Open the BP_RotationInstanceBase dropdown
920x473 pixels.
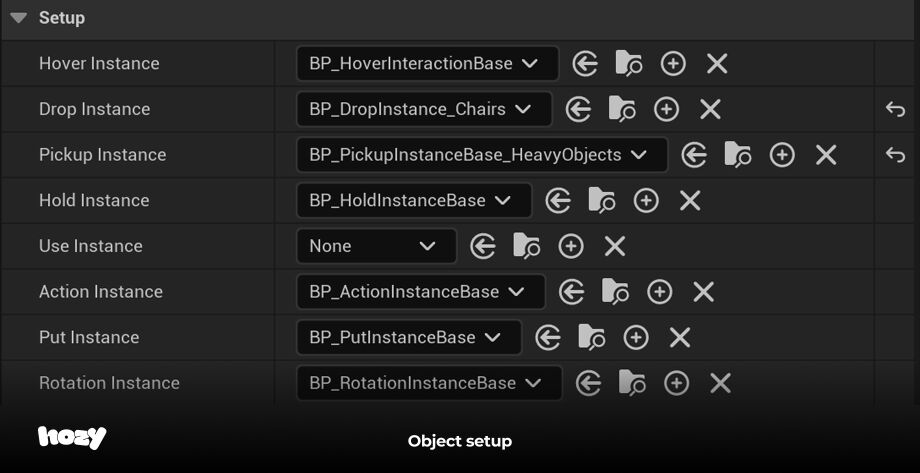(429, 383)
